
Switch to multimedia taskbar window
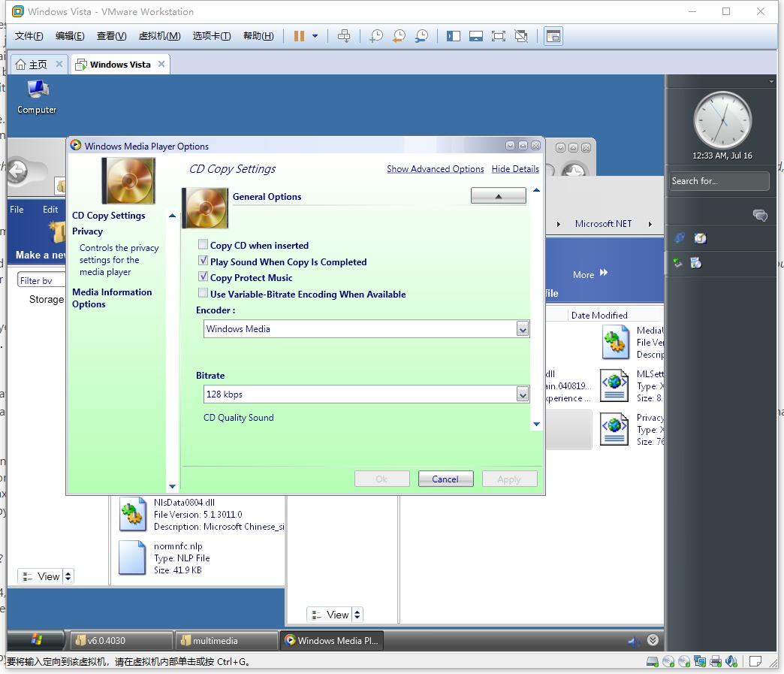(x=225, y=640)
